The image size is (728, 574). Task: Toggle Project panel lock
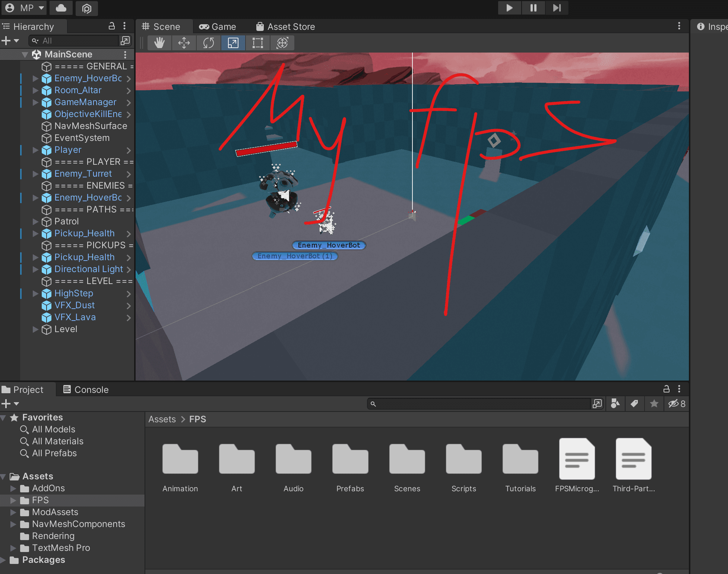coord(667,389)
